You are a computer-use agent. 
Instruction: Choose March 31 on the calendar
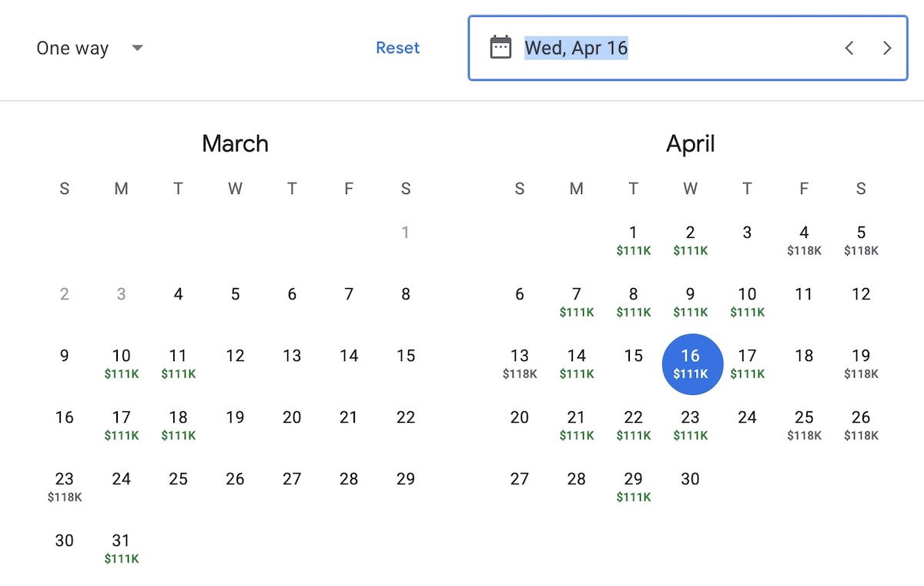pos(121,548)
